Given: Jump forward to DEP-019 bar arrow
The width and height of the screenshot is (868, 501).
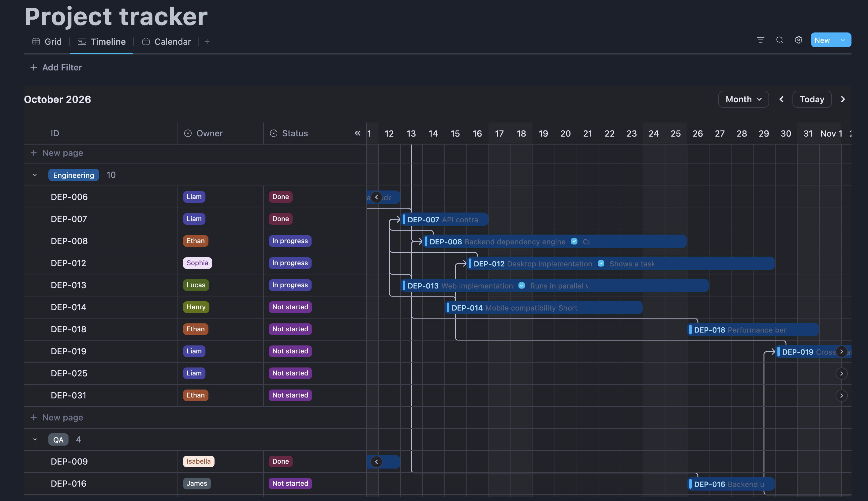Looking at the screenshot, I should pyautogui.click(x=841, y=351).
